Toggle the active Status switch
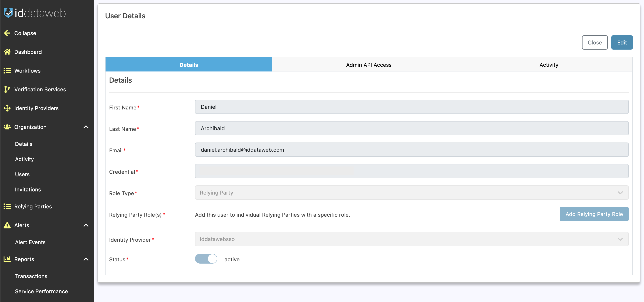The image size is (644, 302). point(206,259)
